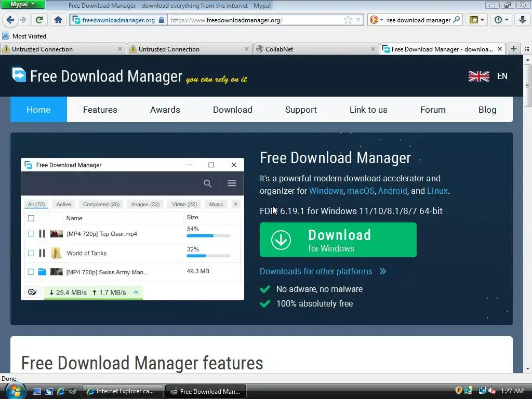Open the history clock dropdown button
The height and width of the screenshot is (399, 532).
tap(501, 20)
